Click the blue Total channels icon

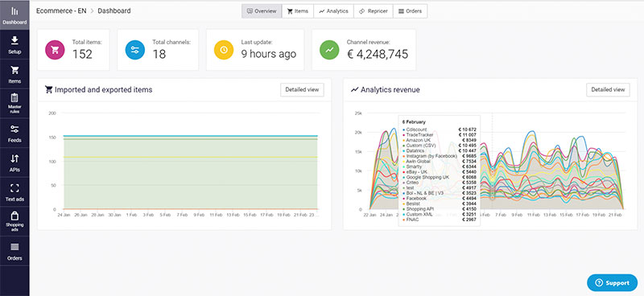coord(135,50)
